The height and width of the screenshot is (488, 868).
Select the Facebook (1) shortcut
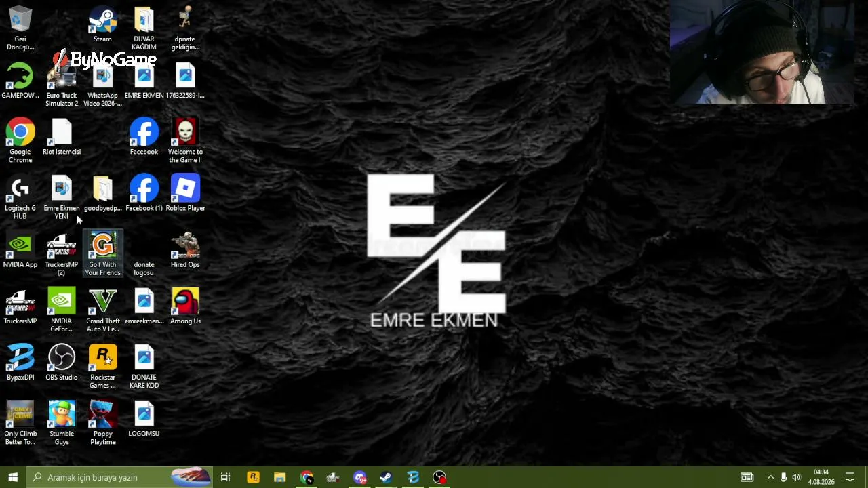[x=144, y=194]
